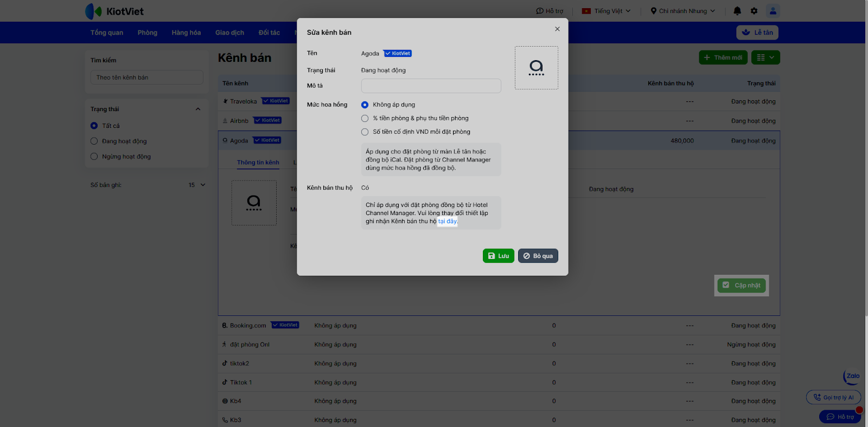Open the Phòng menu
Screen dimensions: 868x427
[x=147, y=33]
